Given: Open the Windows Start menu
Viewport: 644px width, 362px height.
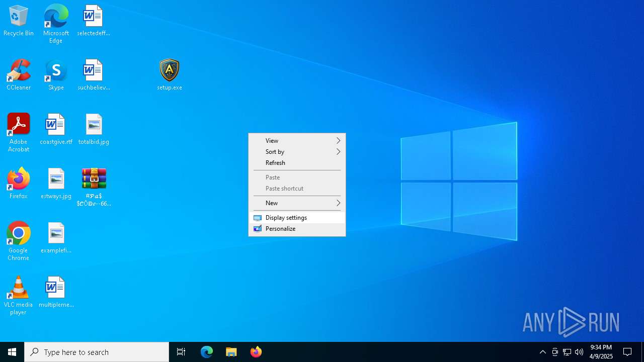Looking at the screenshot, I should coord(12,352).
